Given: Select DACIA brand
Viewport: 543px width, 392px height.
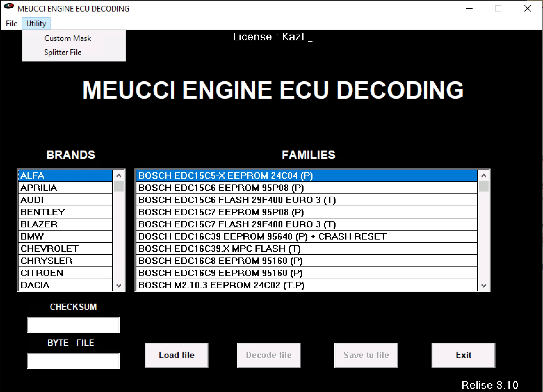Looking at the screenshot, I should coord(65,285).
